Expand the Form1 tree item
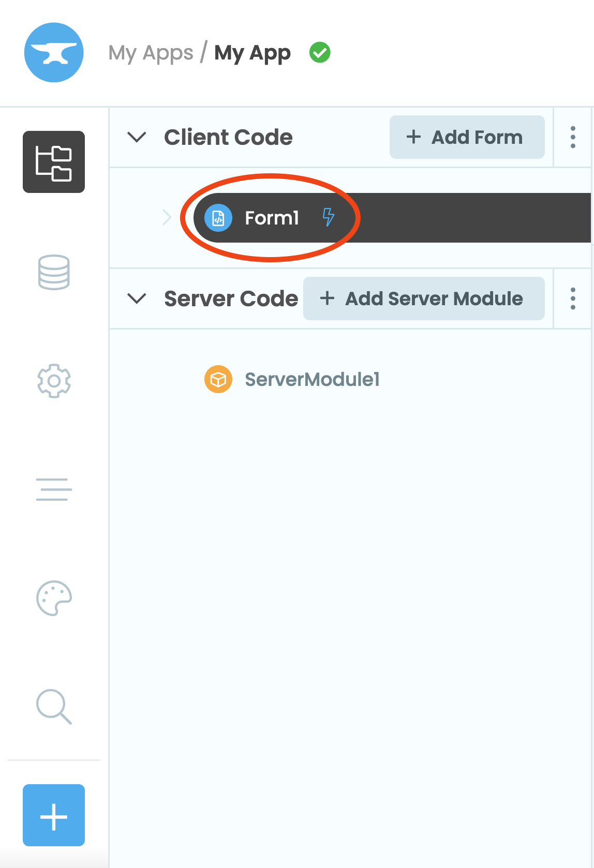The image size is (594, 868). (x=167, y=218)
